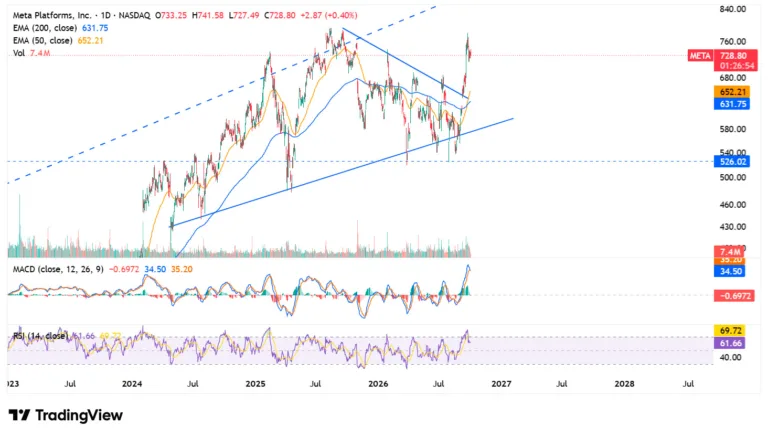Click the 2026 label on time axis
This screenshot has width=768, height=437.
click(x=378, y=384)
